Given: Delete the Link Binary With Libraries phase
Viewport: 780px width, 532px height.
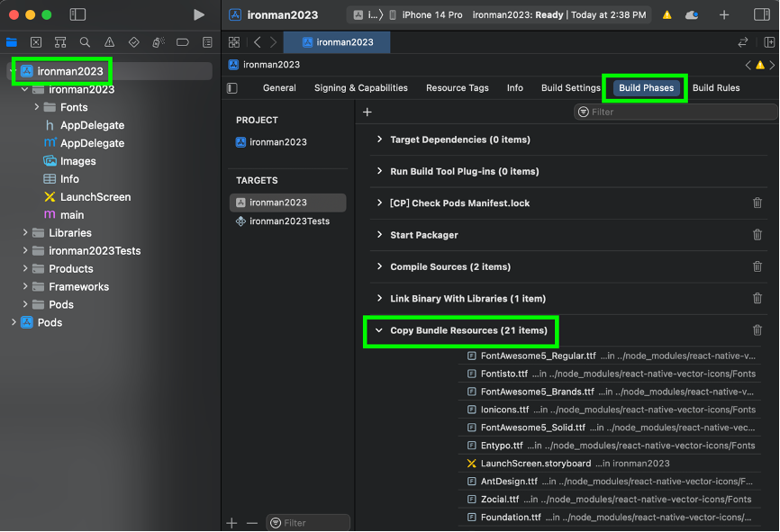Looking at the screenshot, I should [757, 298].
